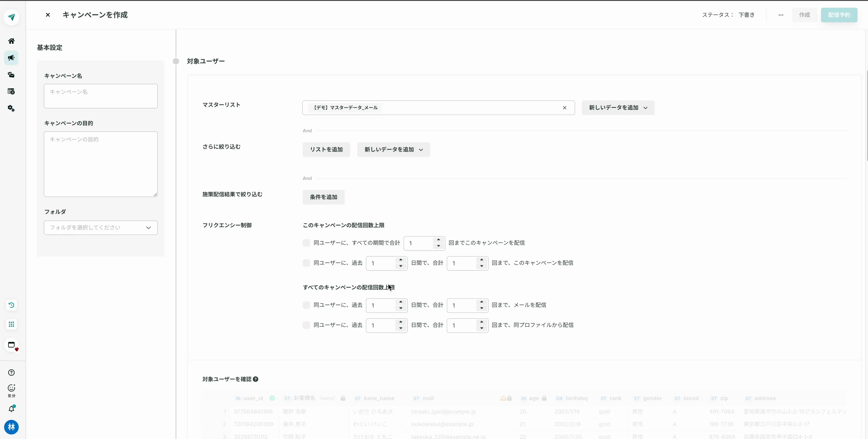The image size is (868, 439).
Task: Expand 新しいデータを追加 next to master list
Action: (x=618, y=108)
